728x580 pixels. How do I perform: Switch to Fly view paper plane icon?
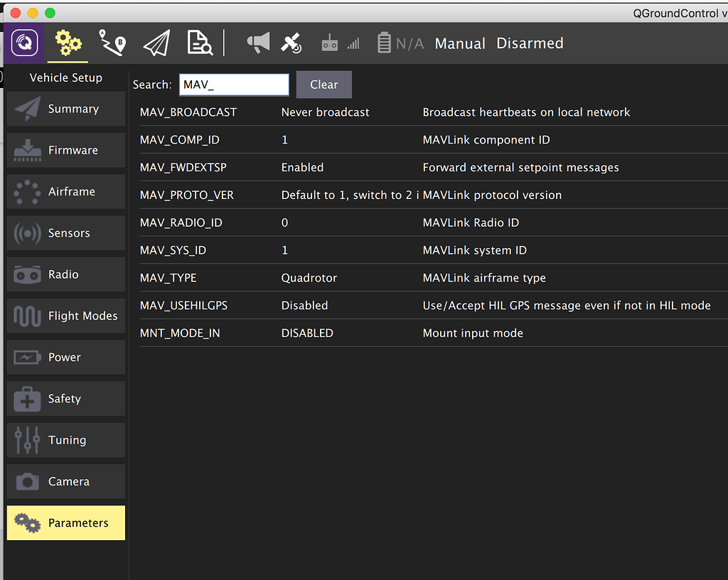pyautogui.click(x=156, y=43)
